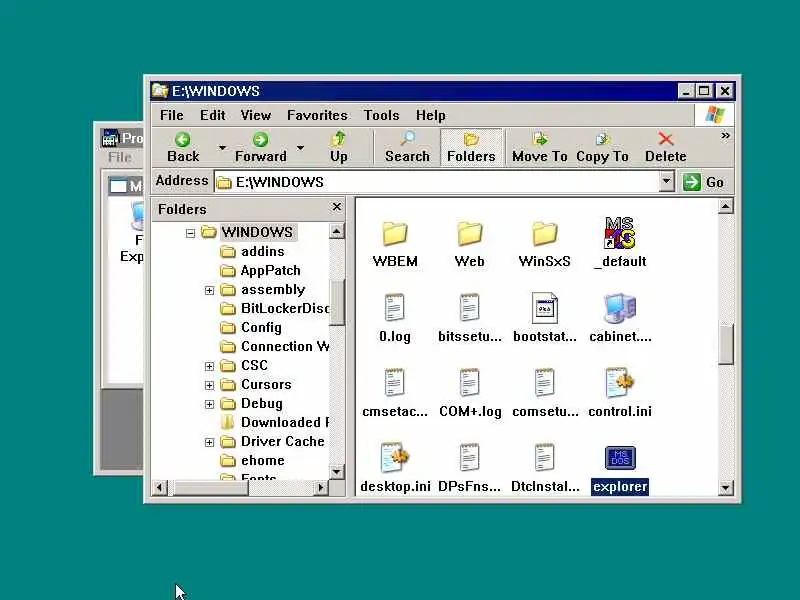Collapse the WINDOWS tree node
Image resolution: width=800 pixels, height=600 pixels.
pyautogui.click(x=190, y=233)
